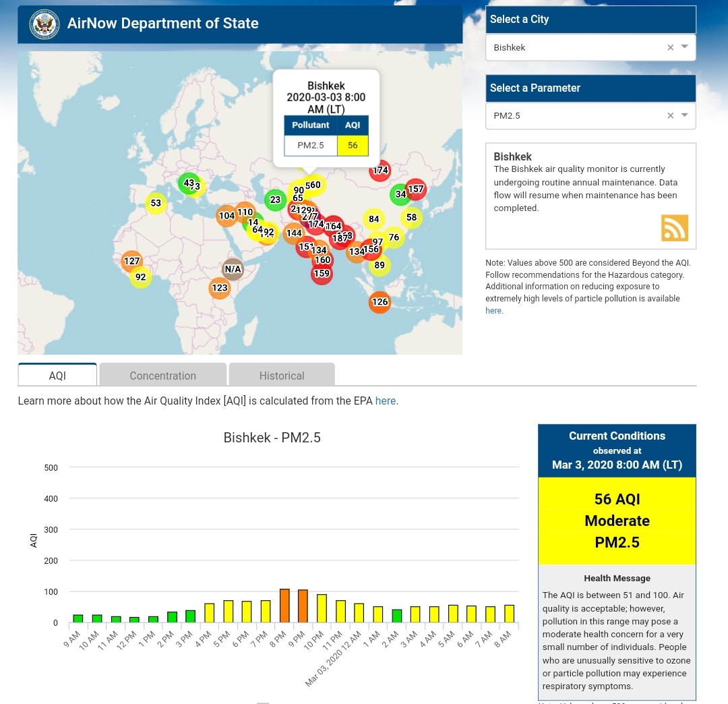Click the yellow AQI 56 cell in popup
This screenshot has width=728, height=704.
[x=353, y=145]
